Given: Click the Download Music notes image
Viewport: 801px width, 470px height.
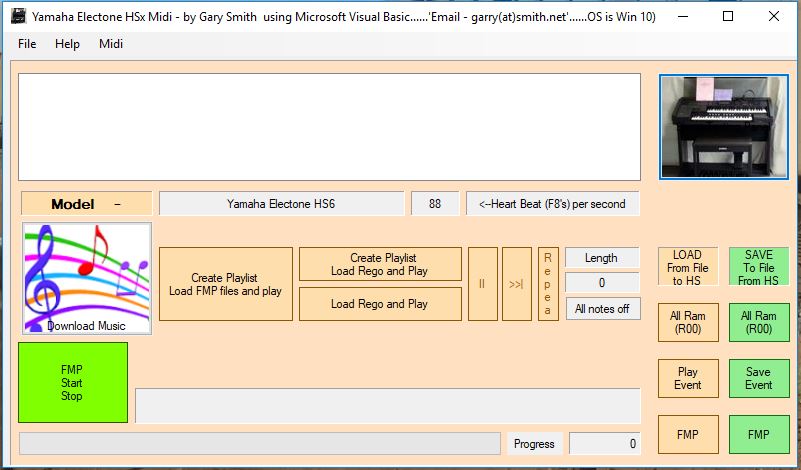Looking at the screenshot, I should [86, 278].
